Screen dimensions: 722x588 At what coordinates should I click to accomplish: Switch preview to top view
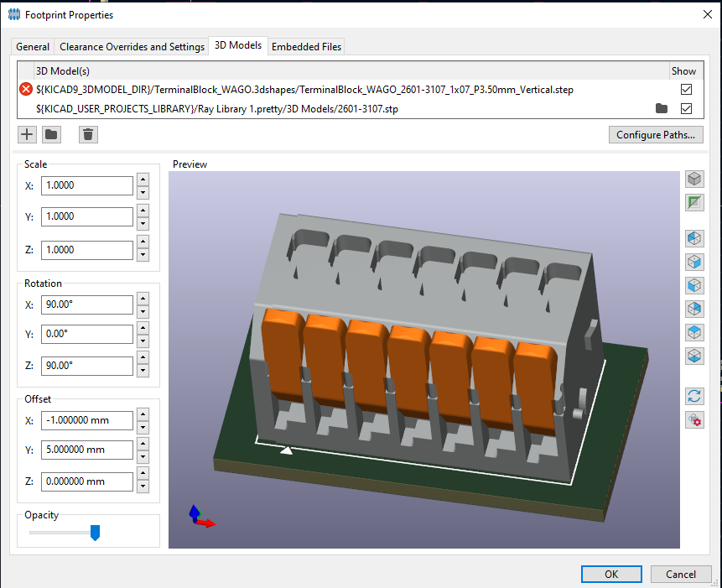coord(694,333)
